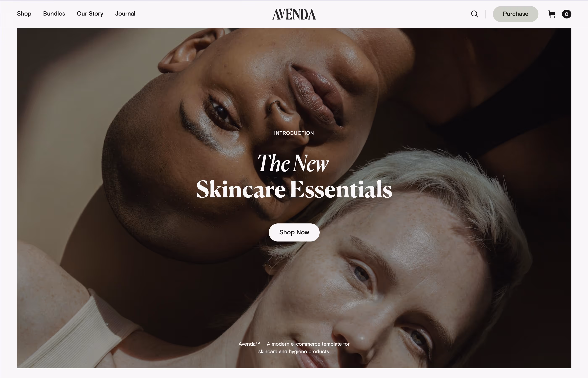Click the 'Skincare Essentials' headline
Screen dimensions: 588x378
(x=294, y=189)
